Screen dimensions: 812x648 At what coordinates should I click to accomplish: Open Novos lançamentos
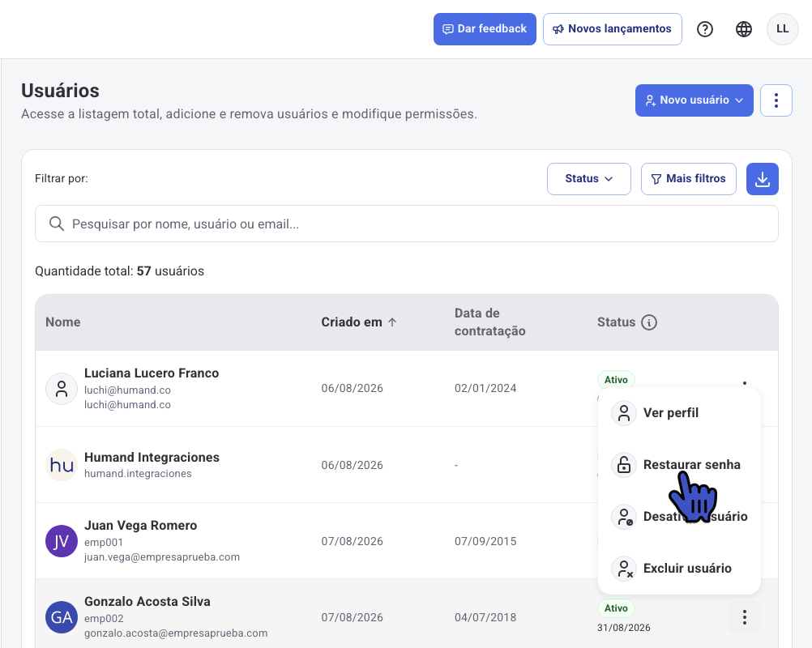tap(612, 29)
